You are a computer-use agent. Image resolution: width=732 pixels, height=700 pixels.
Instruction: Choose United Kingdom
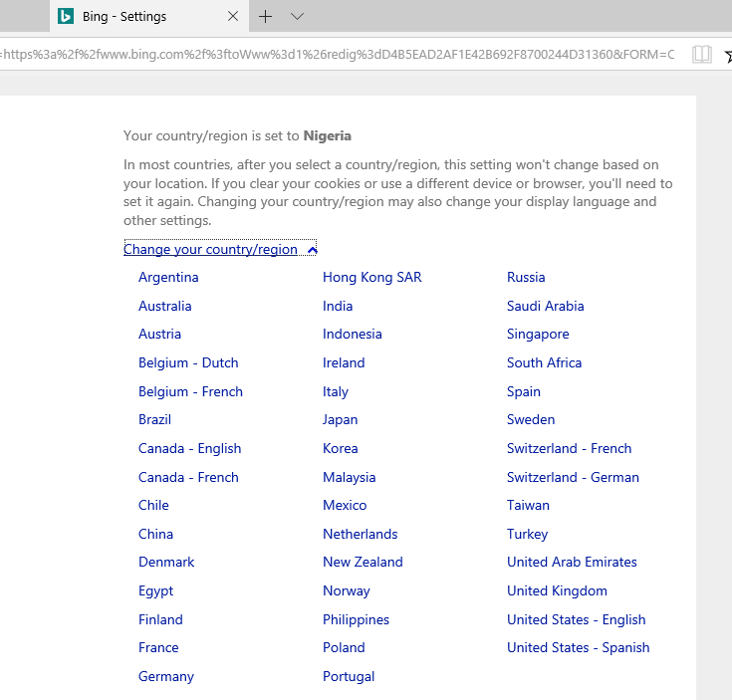[557, 591]
